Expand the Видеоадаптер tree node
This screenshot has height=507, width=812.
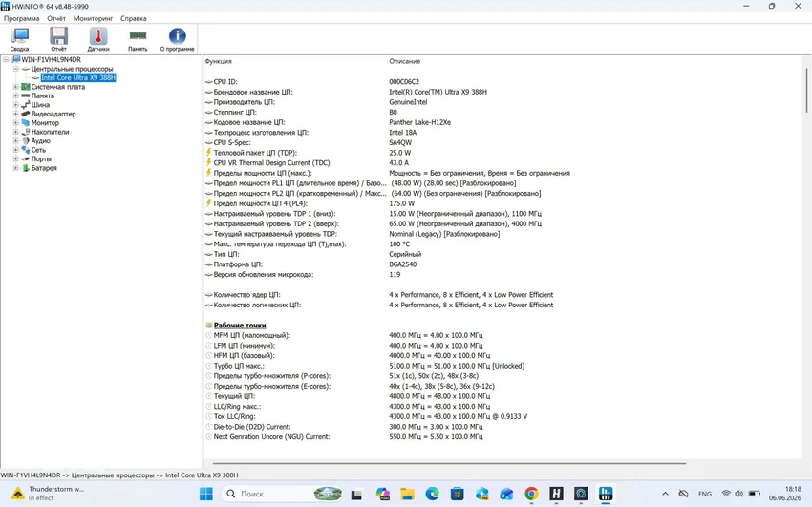[15, 114]
